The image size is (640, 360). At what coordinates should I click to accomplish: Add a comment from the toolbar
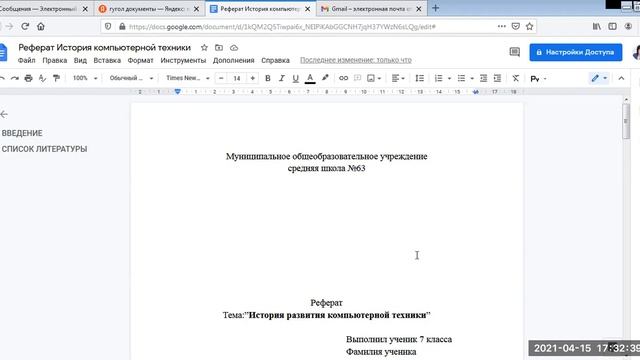click(x=358, y=78)
